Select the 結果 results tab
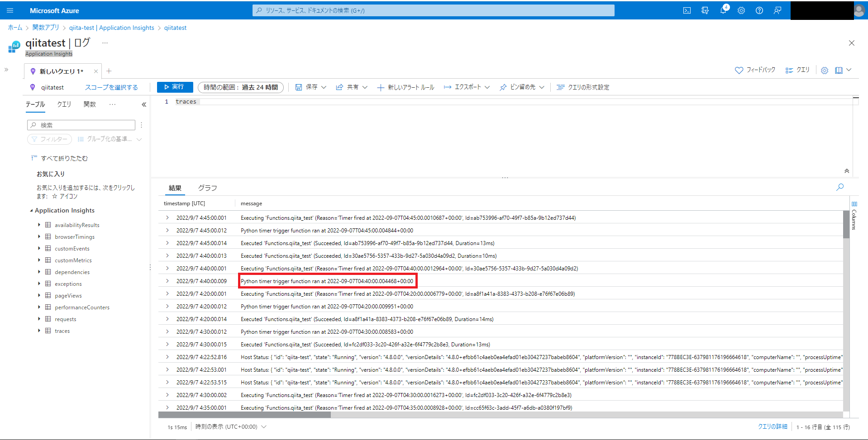The image size is (868, 440). coord(175,188)
